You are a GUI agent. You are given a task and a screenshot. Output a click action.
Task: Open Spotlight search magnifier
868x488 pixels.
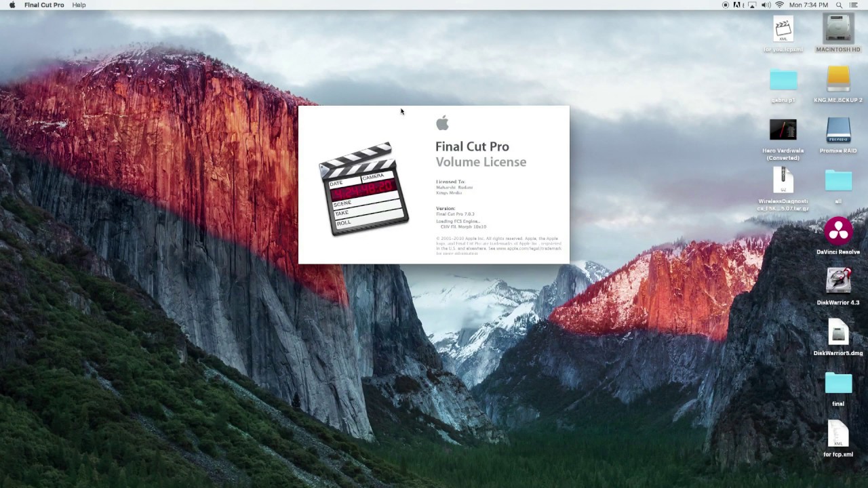tap(840, 5)
